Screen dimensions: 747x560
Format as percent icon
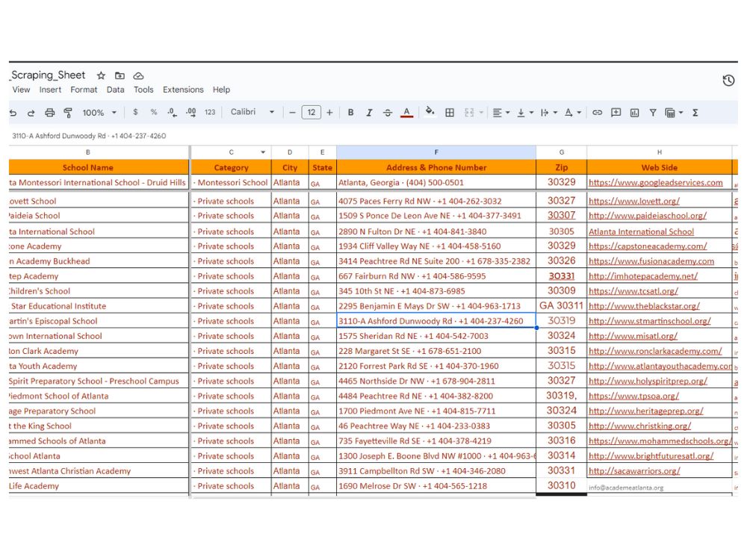click(x=154, y=113)
